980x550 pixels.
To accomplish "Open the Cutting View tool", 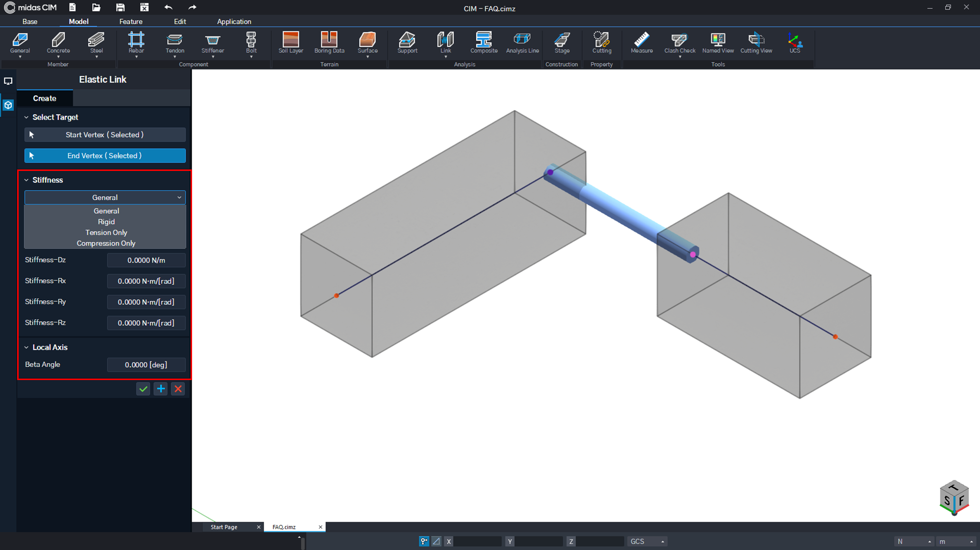I will (x=756, y=43).
